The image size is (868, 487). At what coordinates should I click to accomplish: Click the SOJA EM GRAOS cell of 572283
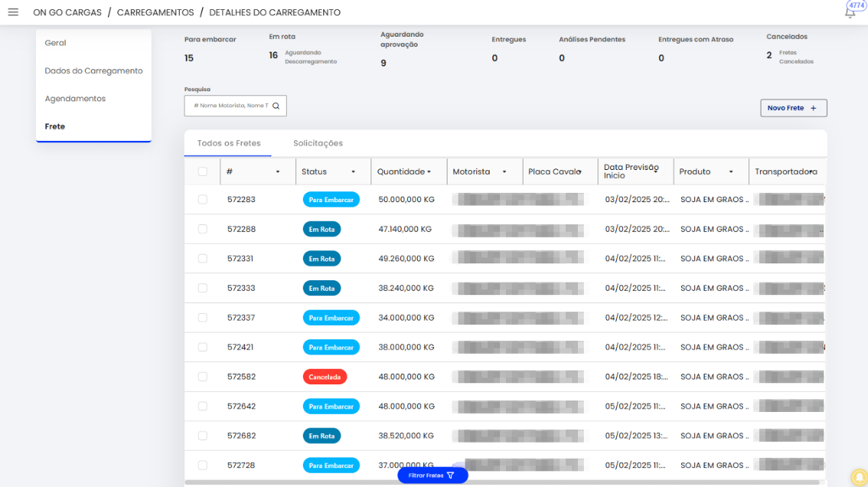[715, 199]
